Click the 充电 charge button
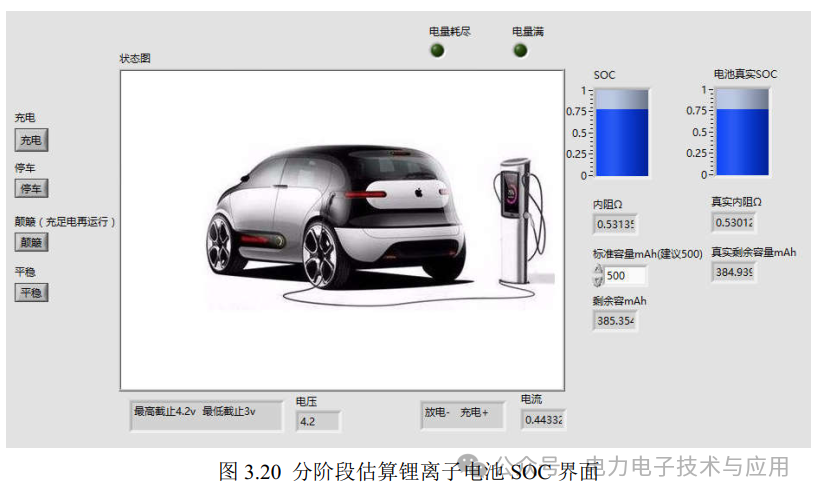Screen dimensions: 816x499 [31, 140]
